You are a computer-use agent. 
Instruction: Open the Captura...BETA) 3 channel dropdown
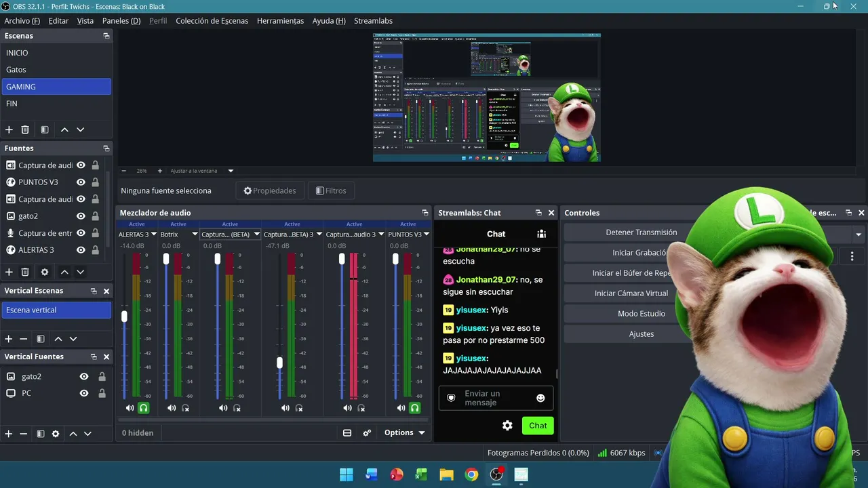pos(319,235)
